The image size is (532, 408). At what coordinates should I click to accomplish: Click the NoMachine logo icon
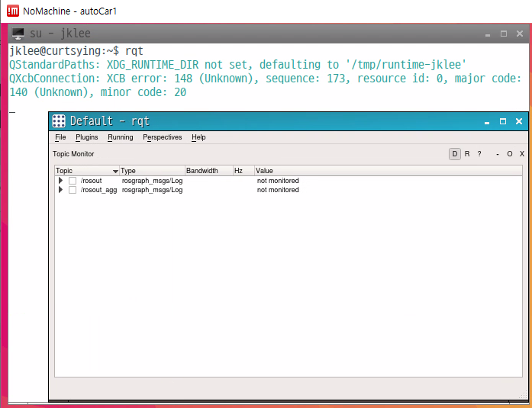(12, 11)
